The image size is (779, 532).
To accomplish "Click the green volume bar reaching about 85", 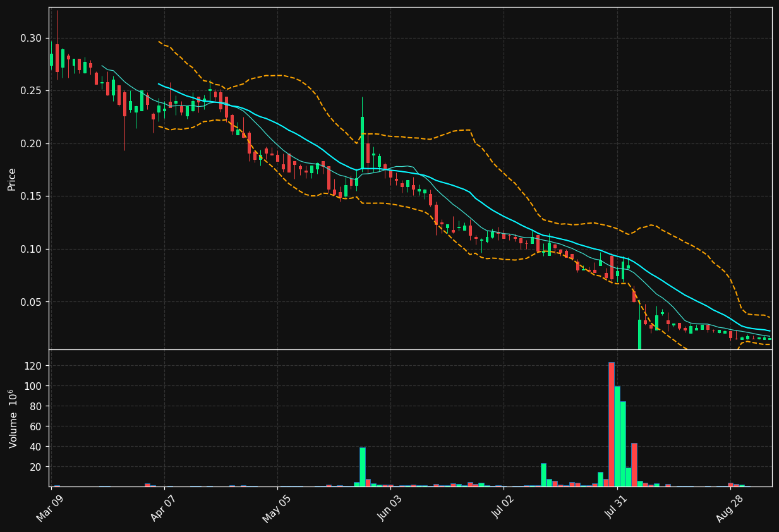I will click(623, 444).
